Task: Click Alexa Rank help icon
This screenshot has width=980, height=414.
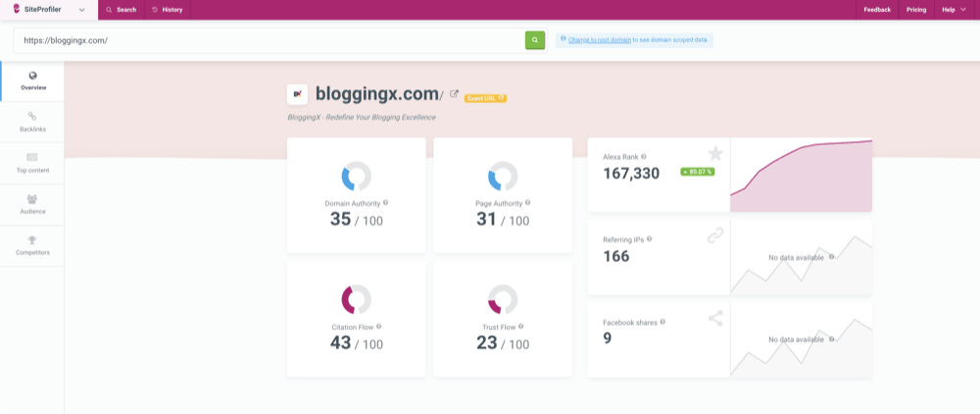Action: [x=644, y=157]
